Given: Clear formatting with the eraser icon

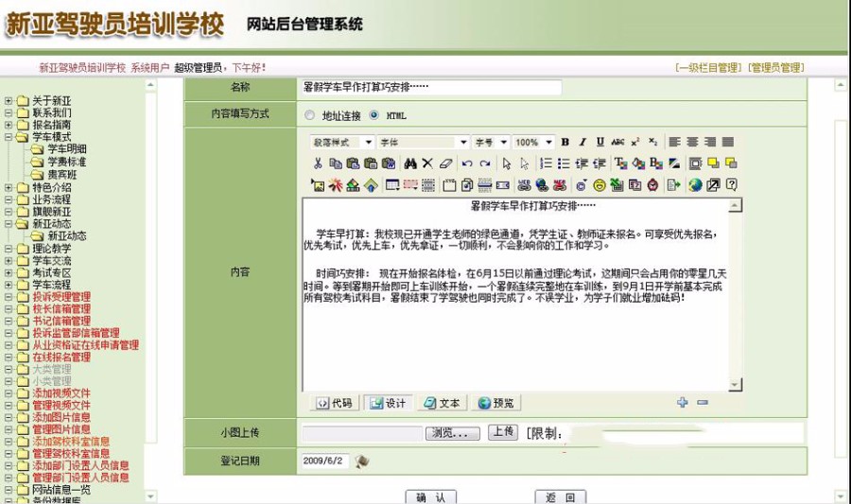Looking at the screenshot, I should pyautogui.click(x=446, y=164).
